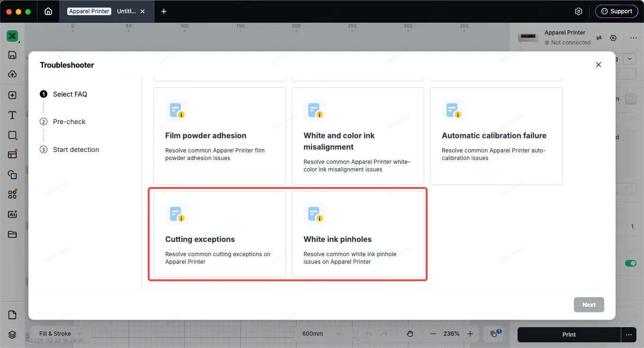Open the combine shapes icon
Image resolution: width=644 pixels, height=348 pixels.
pos(12,175)
